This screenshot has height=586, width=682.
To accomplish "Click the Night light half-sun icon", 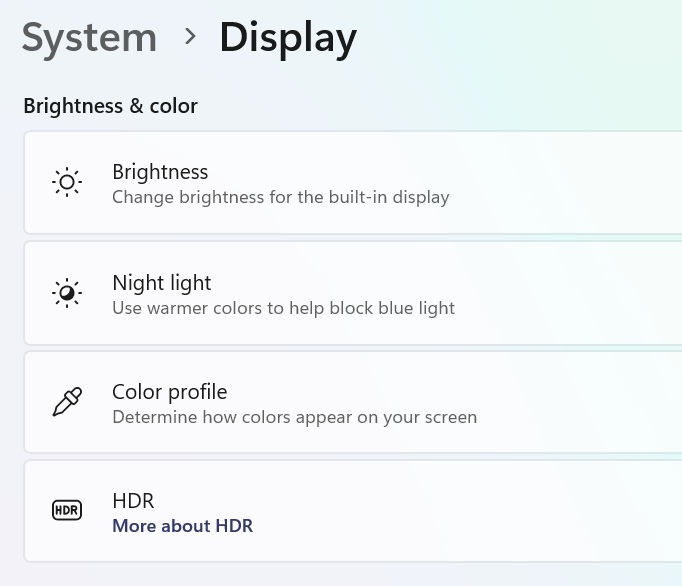I will pos(67,293).
